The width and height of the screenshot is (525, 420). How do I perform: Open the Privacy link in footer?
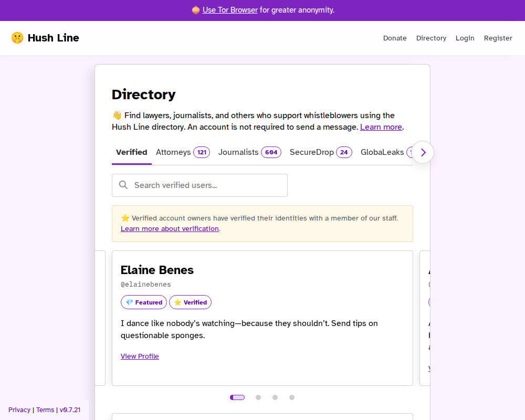tap(19, 410)
